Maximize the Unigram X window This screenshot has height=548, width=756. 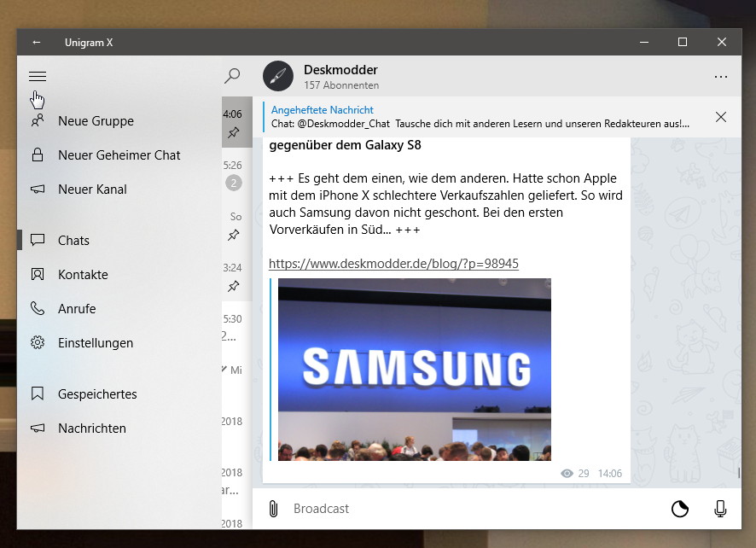pyautogui.click(x=683, y=42)
